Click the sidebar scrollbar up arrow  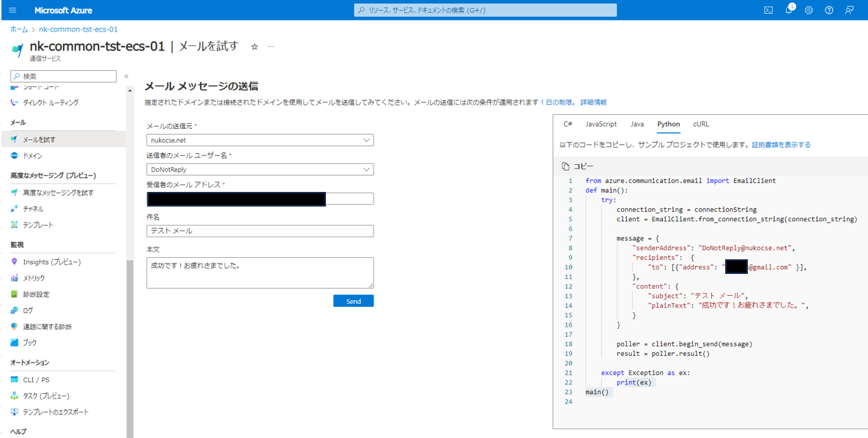point(130,89)
